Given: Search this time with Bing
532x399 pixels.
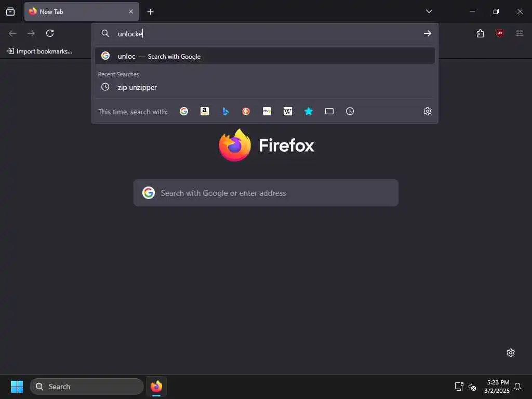Looking at the screenshot, I should [x=225, y=111].
